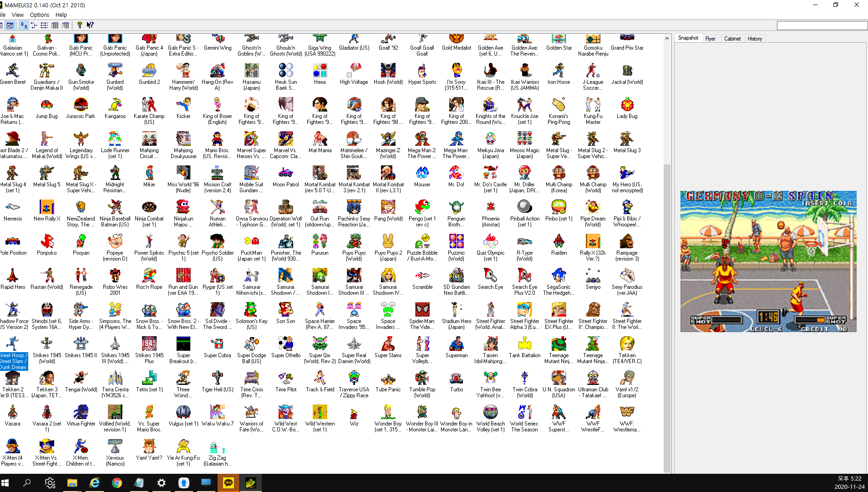This screenshot has width=868, height=492.
Task: Switch to the Snapshot tab
Action: coord(688,38)
